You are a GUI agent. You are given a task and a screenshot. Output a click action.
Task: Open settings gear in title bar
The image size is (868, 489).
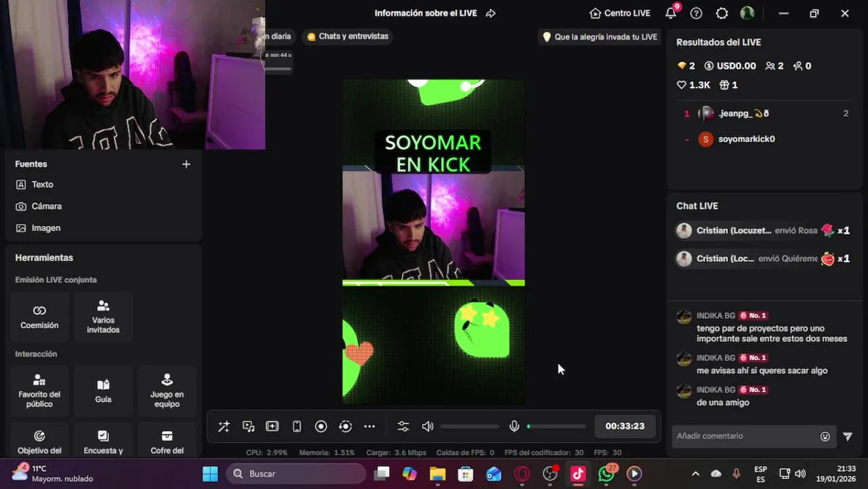[722, 13]
